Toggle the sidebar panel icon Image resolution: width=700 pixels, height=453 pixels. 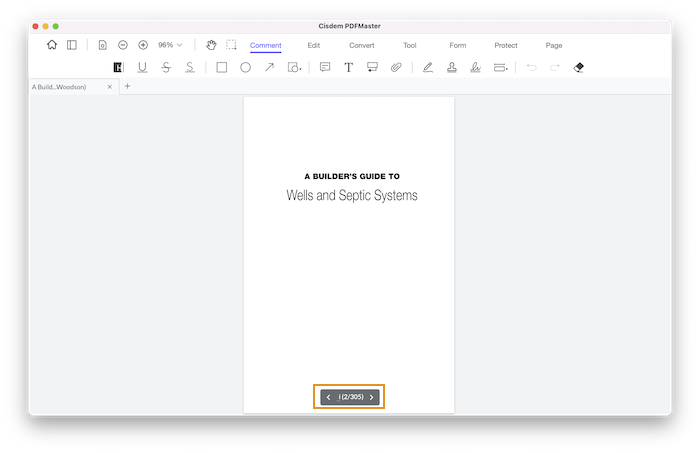[x=71, y=45]
